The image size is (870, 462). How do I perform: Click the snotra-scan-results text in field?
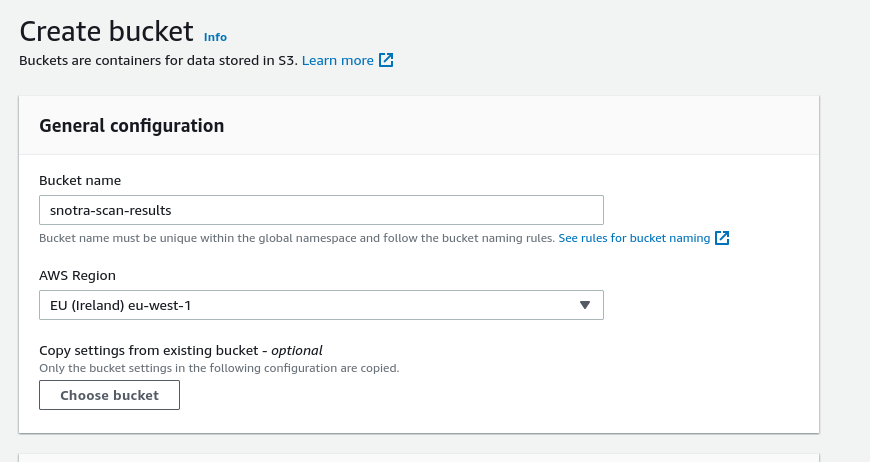tap(110, 210)
